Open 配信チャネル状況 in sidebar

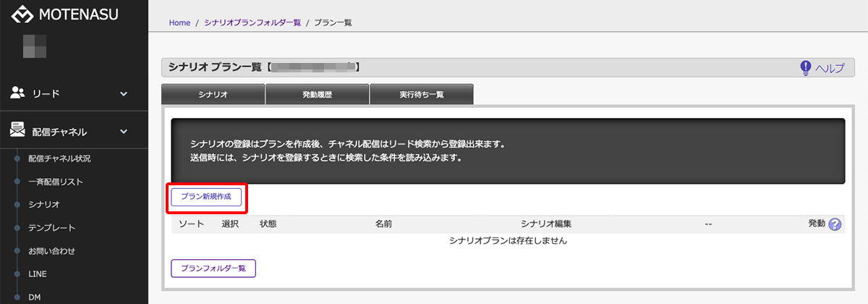click(x=59, y=158)
